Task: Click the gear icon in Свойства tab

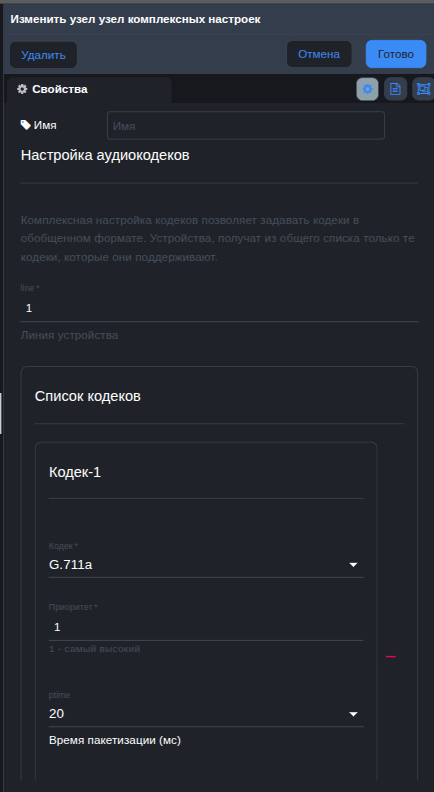Action: click(22, 89)
